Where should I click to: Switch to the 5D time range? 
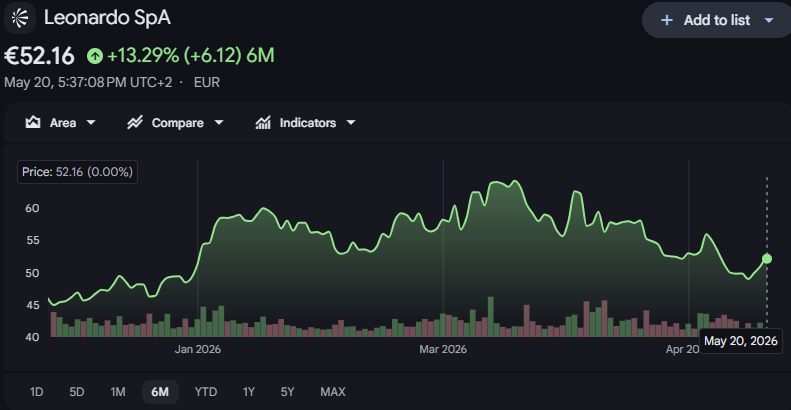(77, 392)
